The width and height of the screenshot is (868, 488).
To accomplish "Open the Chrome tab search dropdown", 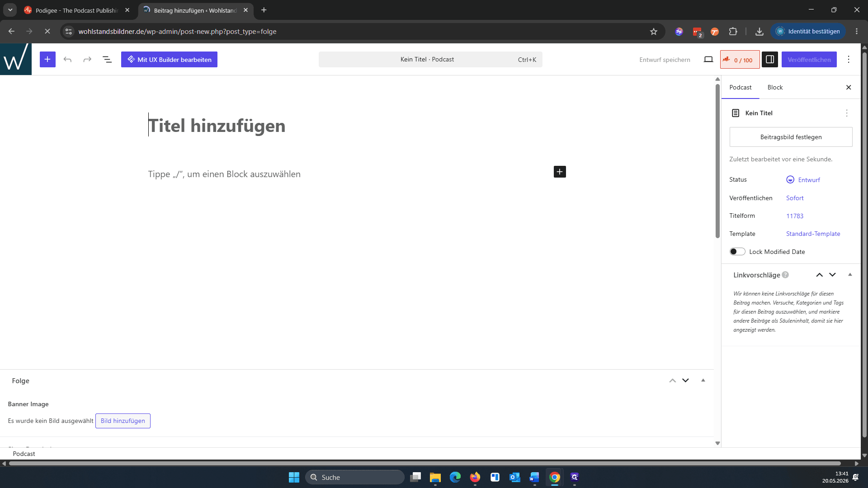I will click(x=10, y=9).
